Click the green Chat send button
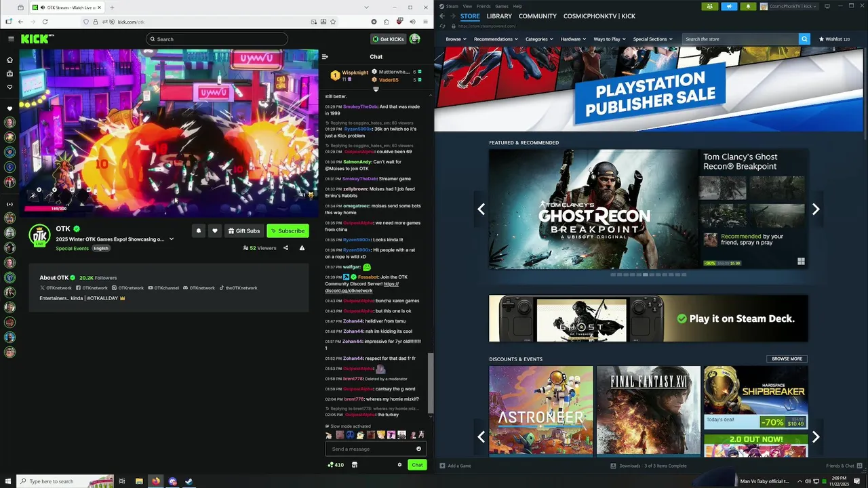This screenshot has height=488, width=868. pos(417,465)
